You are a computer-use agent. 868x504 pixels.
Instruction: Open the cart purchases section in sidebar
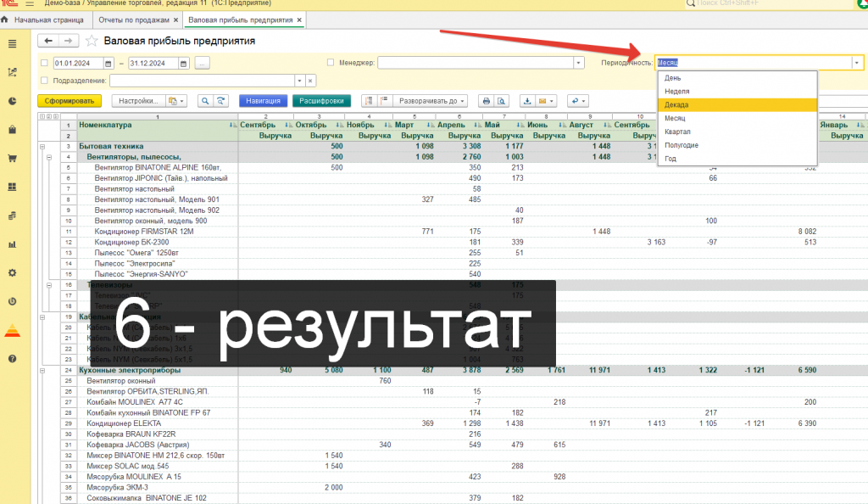12,159
